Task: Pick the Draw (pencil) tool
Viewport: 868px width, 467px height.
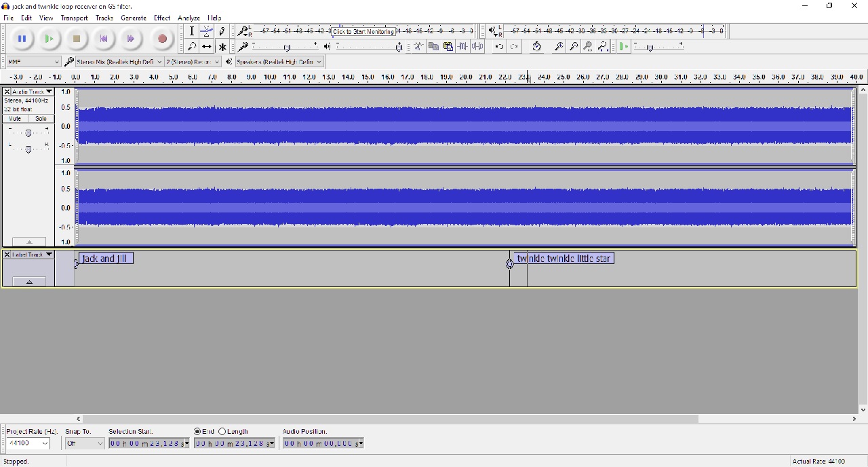Action: pos(222,31)
